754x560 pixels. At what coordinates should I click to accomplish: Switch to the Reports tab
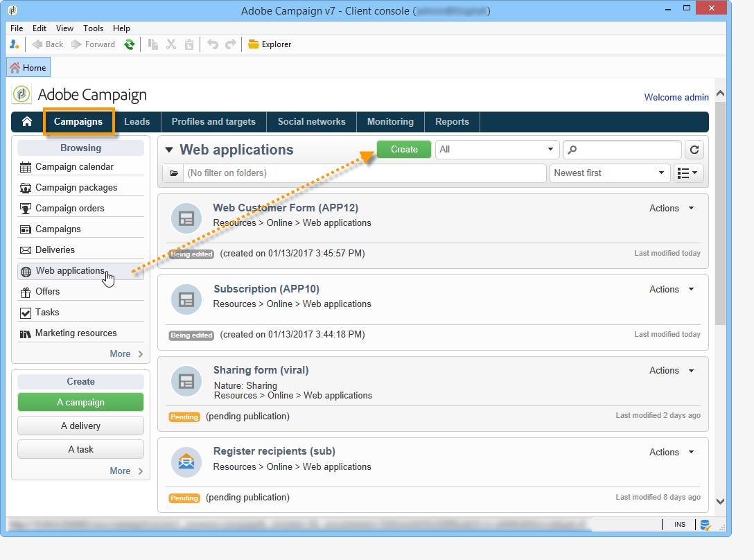point(452,122)
